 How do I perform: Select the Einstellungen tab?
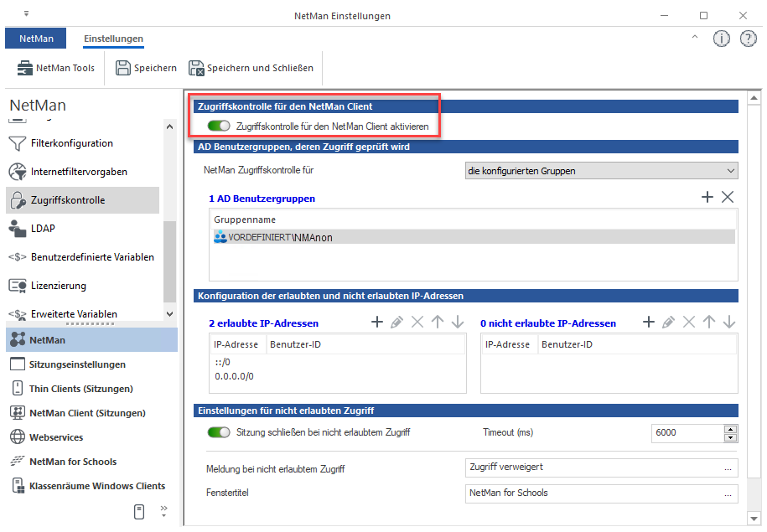pyautogui.click(x=113, y=39)
